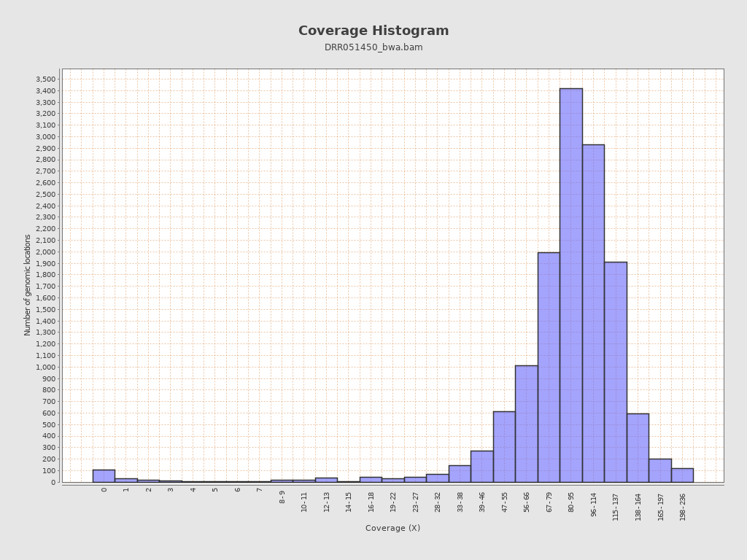Select the 96-114 x-axis label

594,505
